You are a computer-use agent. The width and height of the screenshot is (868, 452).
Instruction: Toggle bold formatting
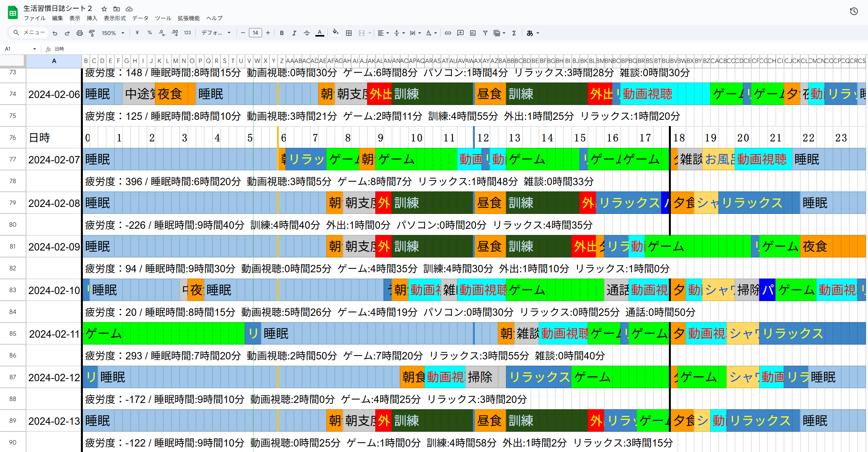[x=282, y=33]
